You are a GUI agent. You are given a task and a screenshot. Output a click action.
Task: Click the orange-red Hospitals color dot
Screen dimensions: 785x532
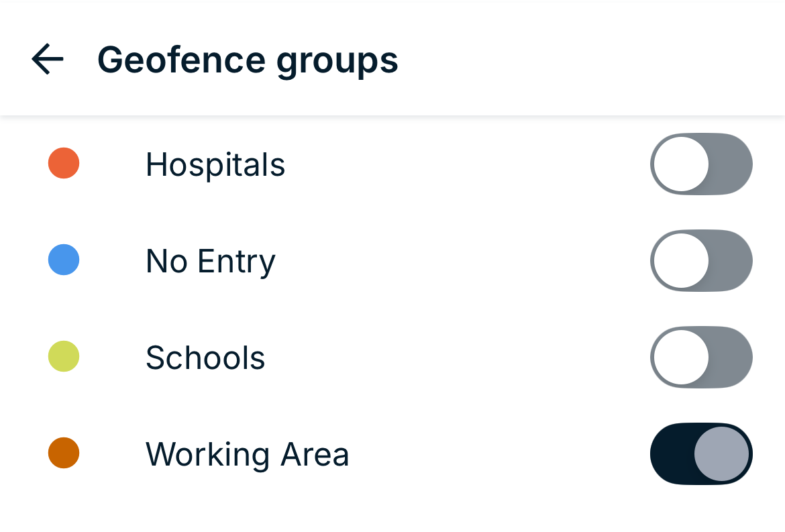pos(64,164)
